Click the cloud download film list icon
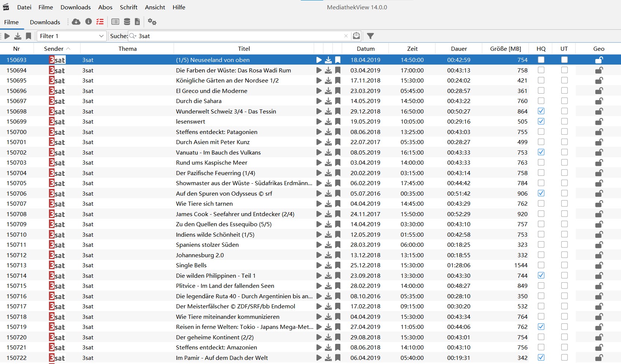Image resolution: width=621 pixels, height=364 pixels. 76,22
